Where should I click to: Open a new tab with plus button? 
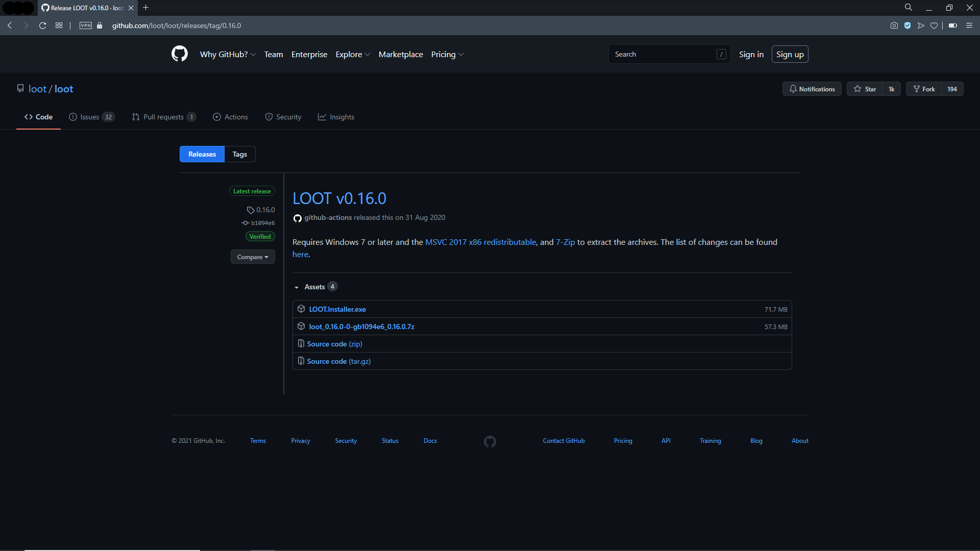pos(146,8)
